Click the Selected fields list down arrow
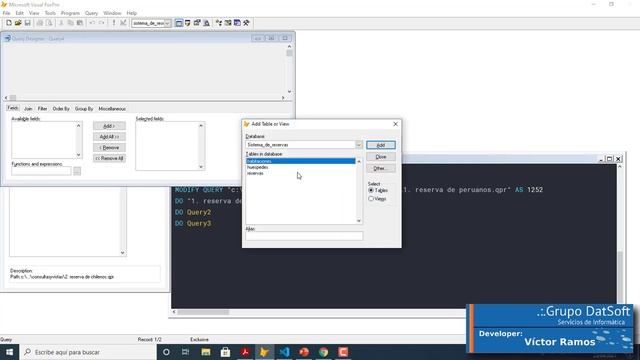Screen dimensions: 640x360 [x=201, y=167]
